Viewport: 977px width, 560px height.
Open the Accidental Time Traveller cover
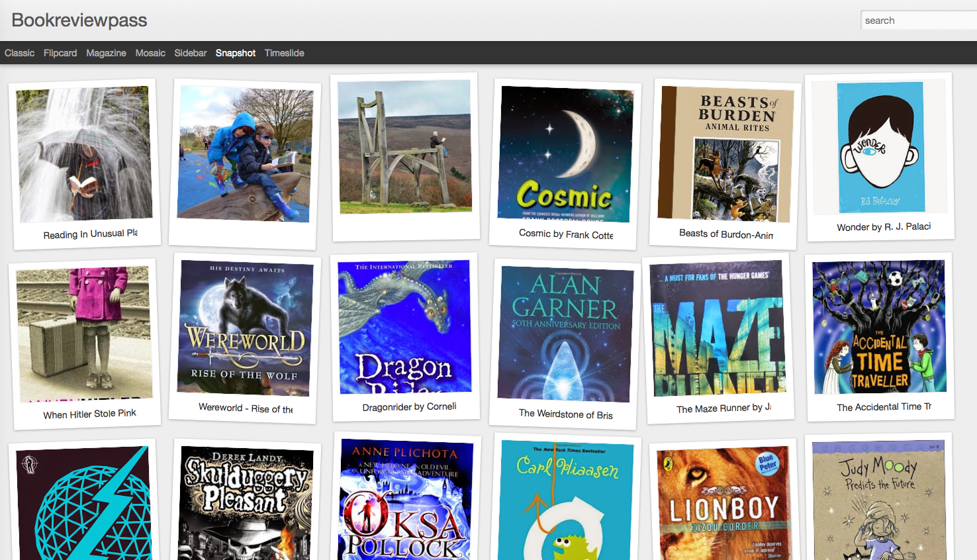tap(880, 327)
